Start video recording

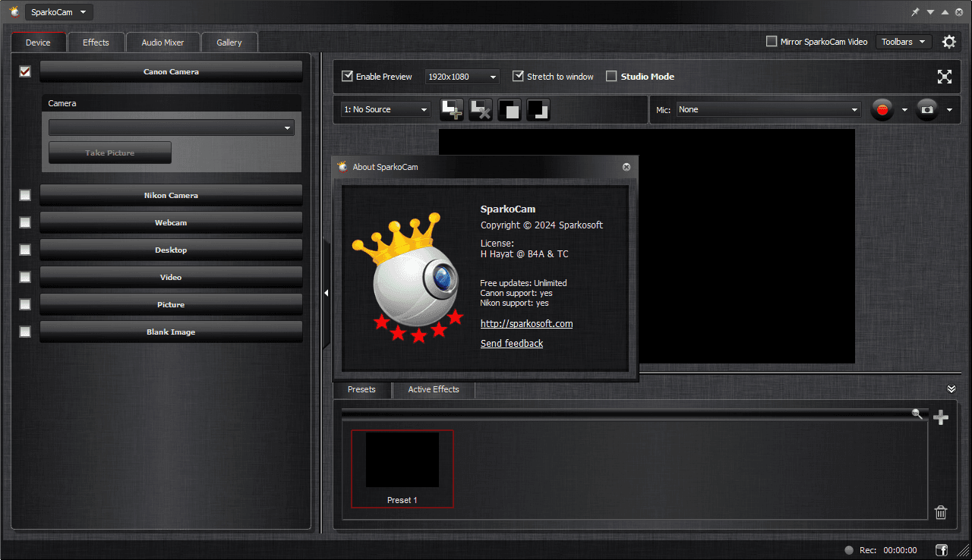coord(882,109)
